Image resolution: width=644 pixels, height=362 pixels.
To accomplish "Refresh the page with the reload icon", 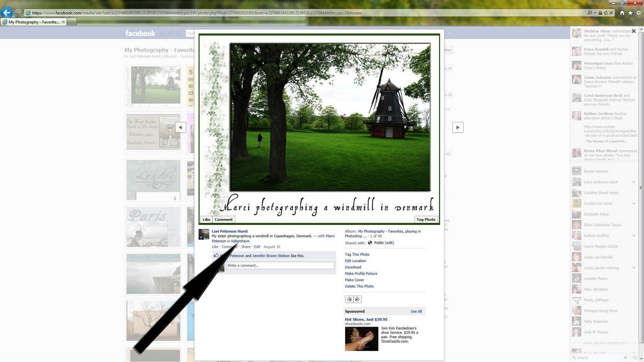I will tap(605, 13).
